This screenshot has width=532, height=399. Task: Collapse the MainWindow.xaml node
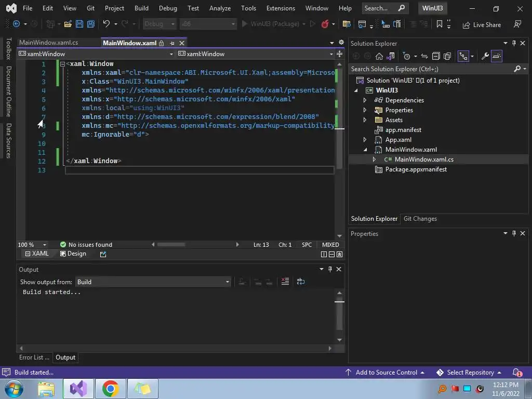coord(365,149)
